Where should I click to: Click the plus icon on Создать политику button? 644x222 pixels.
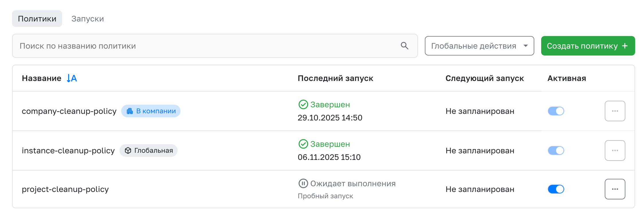[x=625, y=45]
